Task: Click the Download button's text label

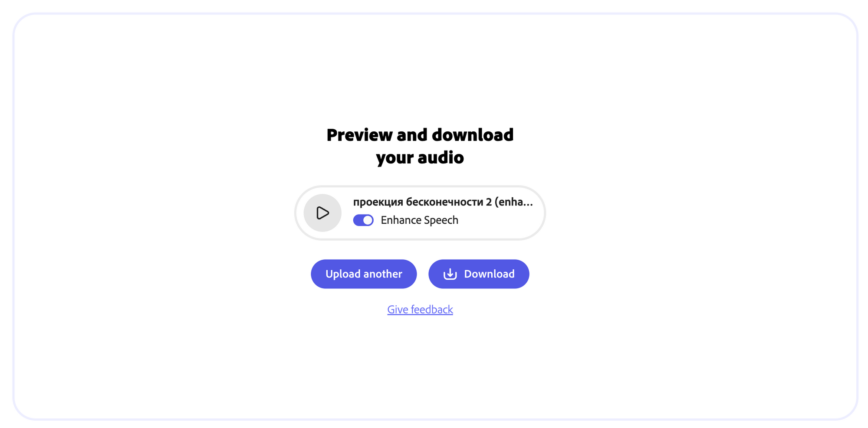Action: (x=489, y=274)
